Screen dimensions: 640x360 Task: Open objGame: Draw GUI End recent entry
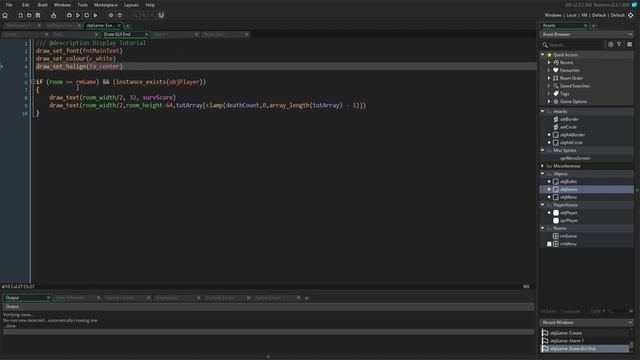[584, 349]
